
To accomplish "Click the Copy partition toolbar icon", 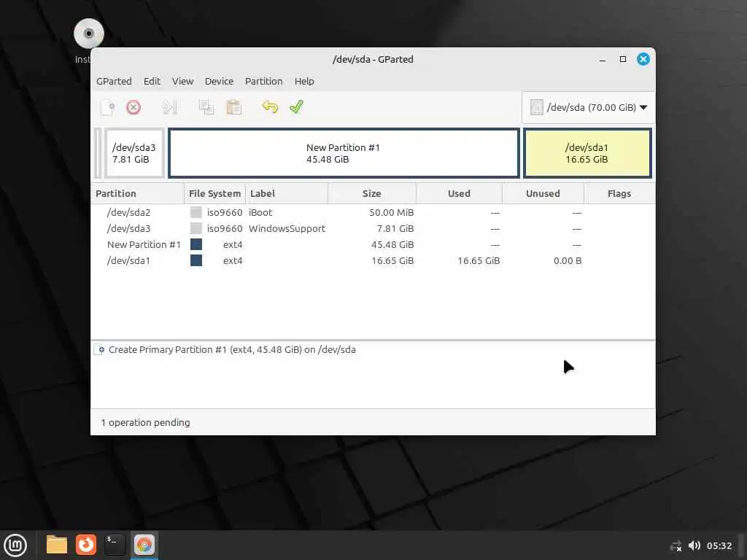I will pos(206,108).
